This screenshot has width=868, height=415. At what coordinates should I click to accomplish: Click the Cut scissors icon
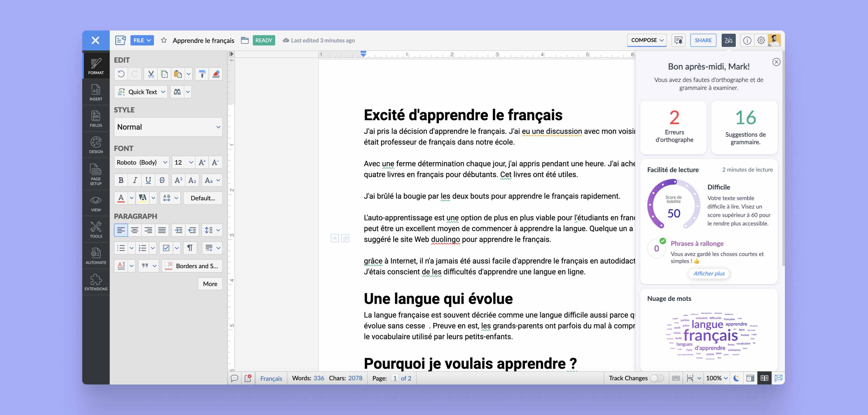pos(151,74)
